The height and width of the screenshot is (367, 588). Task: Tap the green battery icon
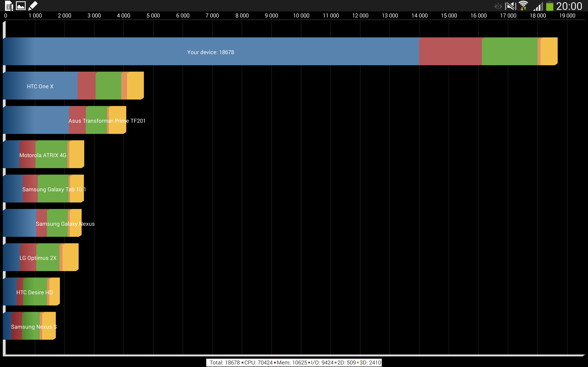pos(550,6)
